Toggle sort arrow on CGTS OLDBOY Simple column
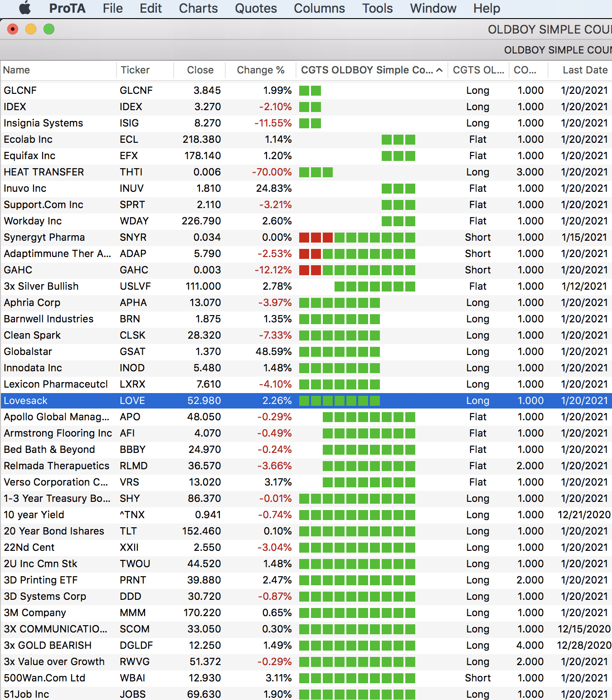The height and width of the screenshot is (700, 612). [x=439, y=70]
